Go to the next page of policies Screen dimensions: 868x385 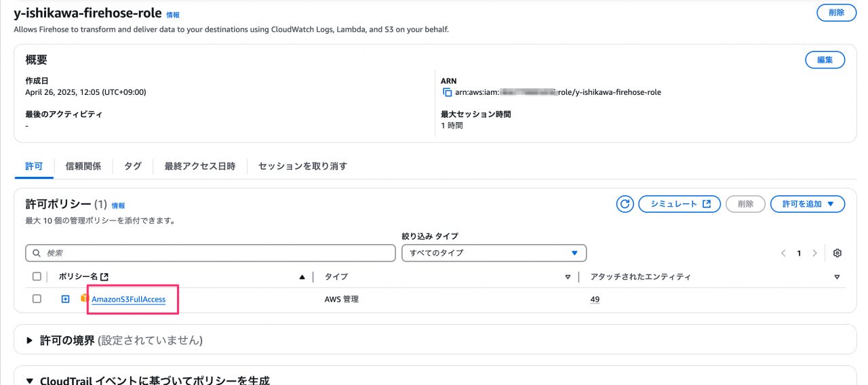814,253
